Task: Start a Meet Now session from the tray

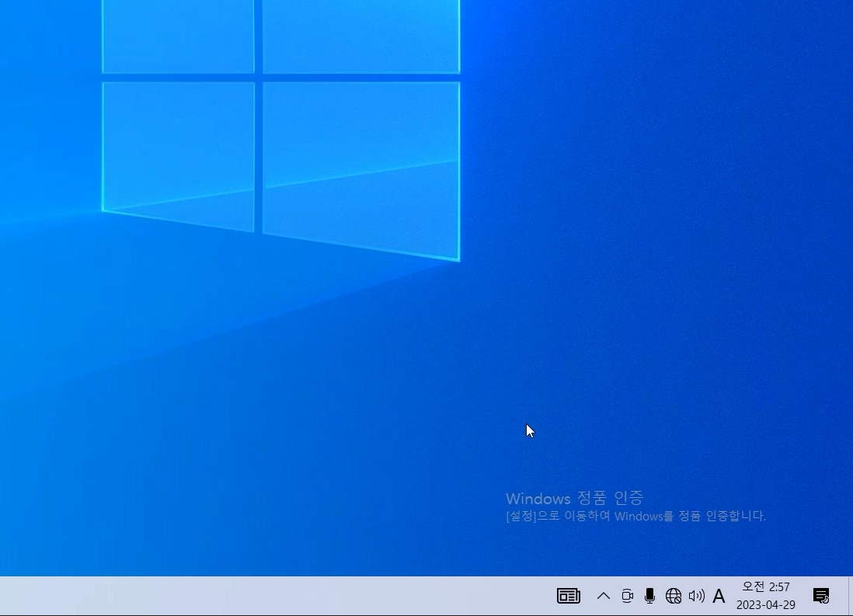Action: coord(627,596)
